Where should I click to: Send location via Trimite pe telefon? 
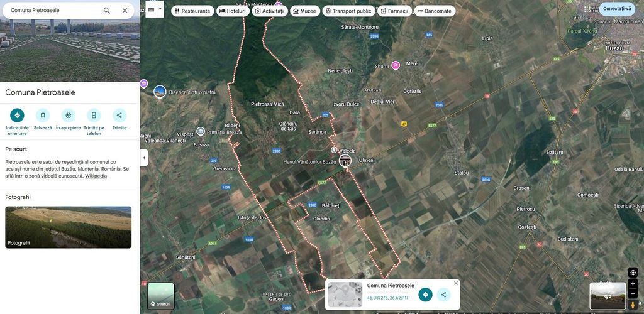pyautogui.click(x=94, y=116)
